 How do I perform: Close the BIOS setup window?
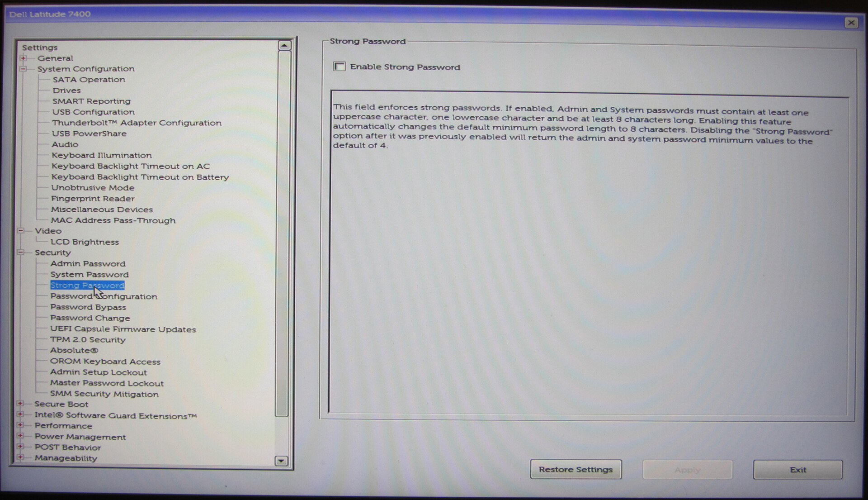pyautogui.click(x=851, y=23)
